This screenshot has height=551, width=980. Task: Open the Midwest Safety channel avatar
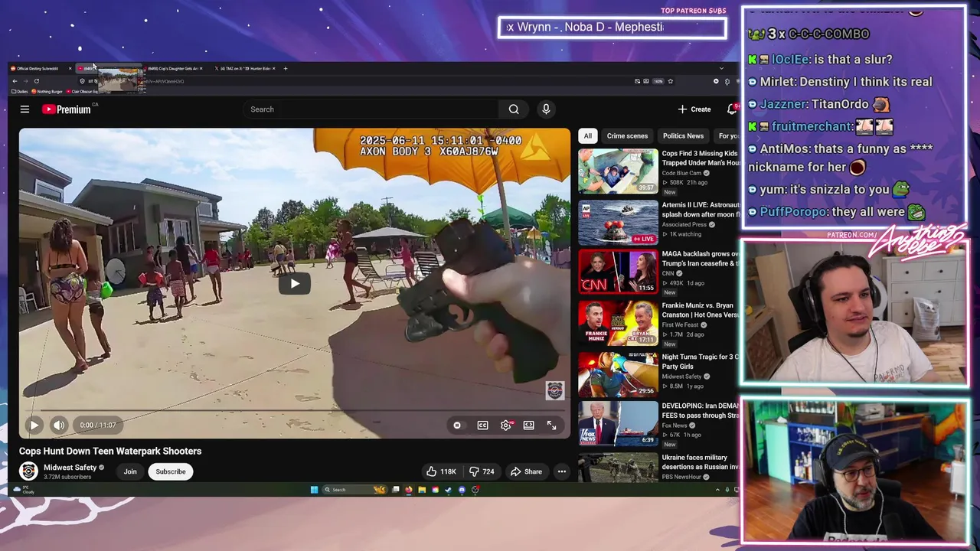click(28, 471)
